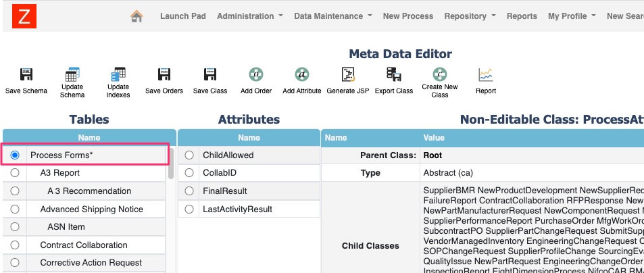The height and width of the screenshot is (273, 644).
Task: Click the Save Orders icon
Action: pos(164,75)
